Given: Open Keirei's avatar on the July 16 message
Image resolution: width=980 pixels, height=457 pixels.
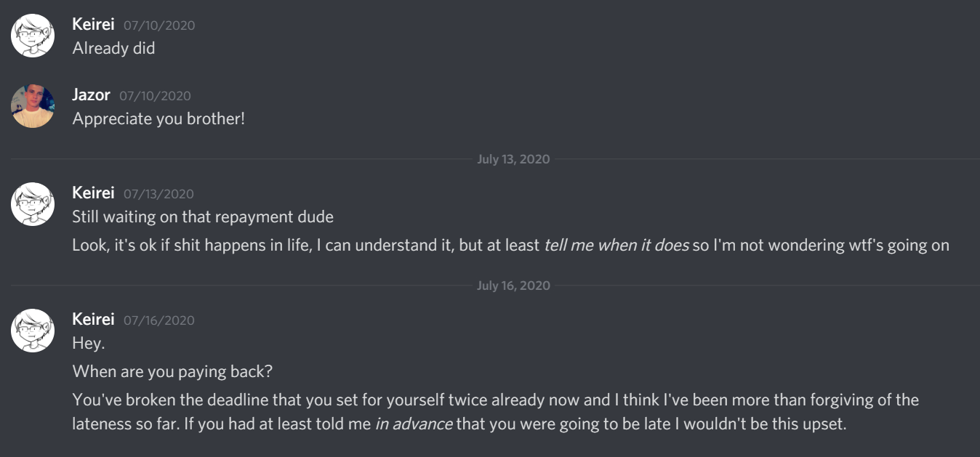Looking at the screenshot, I should tap(33, 331).
